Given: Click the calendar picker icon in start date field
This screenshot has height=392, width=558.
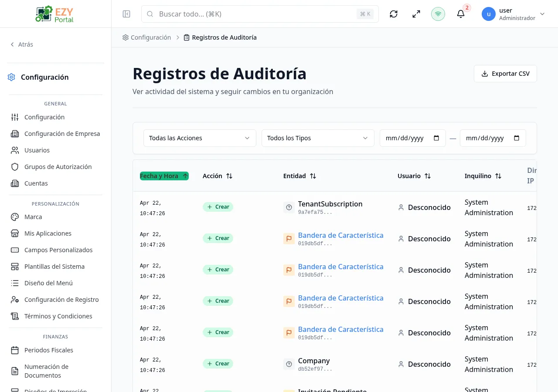Looking at the screenshot, I should coord(437,138).
